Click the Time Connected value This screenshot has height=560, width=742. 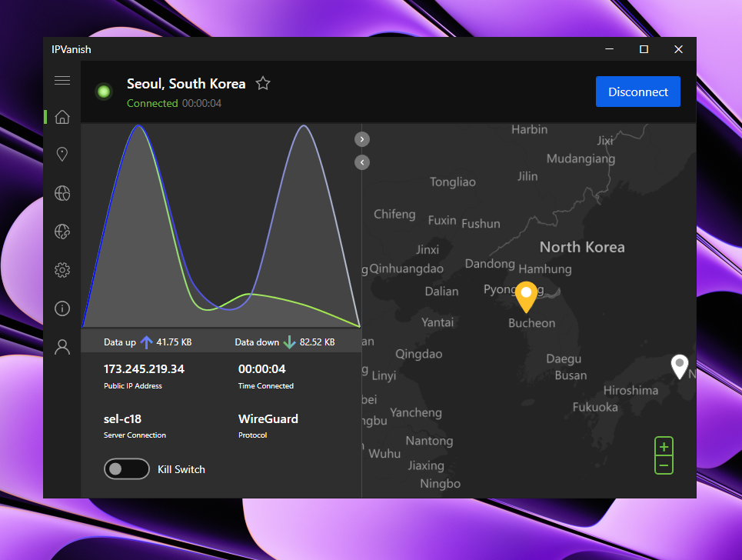(261, 368)
